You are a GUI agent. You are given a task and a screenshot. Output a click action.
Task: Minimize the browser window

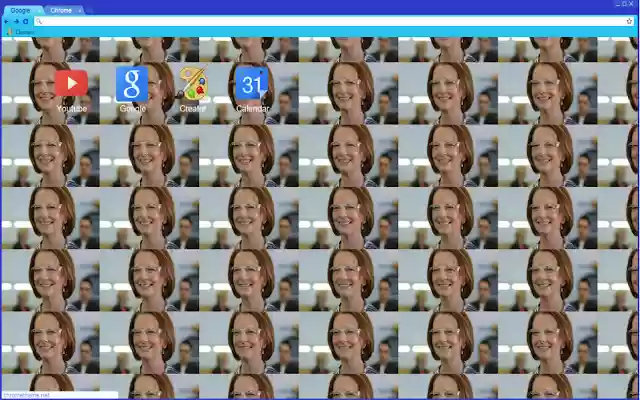618,4
